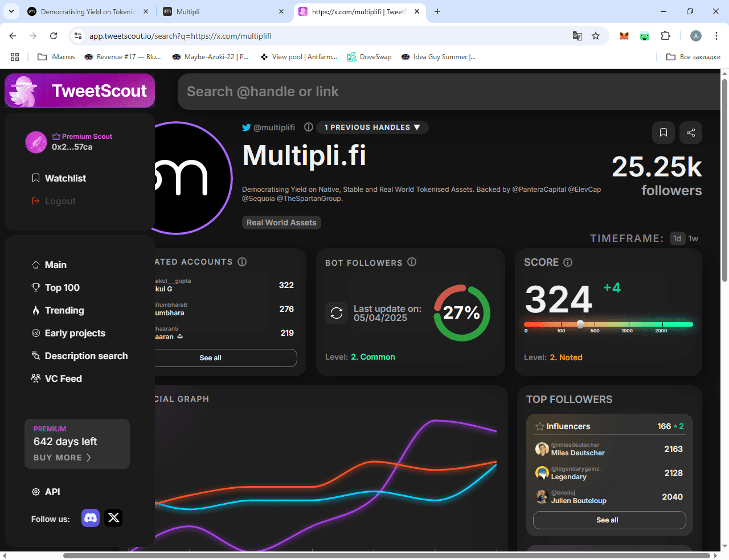Image resolution: width=729 pixels, height=560 pixels.
Task: Open a new browser tab
Action: pyautogui.click(x=437, y=11)
